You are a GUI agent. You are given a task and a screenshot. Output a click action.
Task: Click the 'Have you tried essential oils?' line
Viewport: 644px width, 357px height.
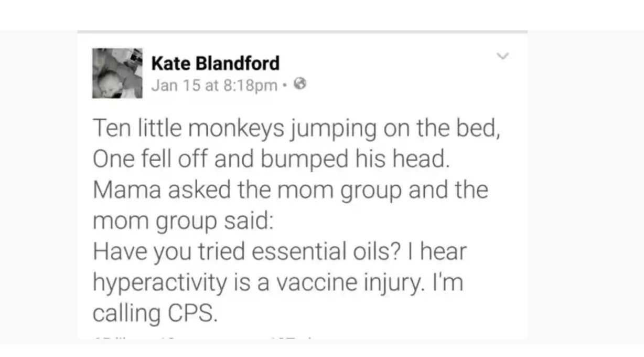[x=280, y=252]
